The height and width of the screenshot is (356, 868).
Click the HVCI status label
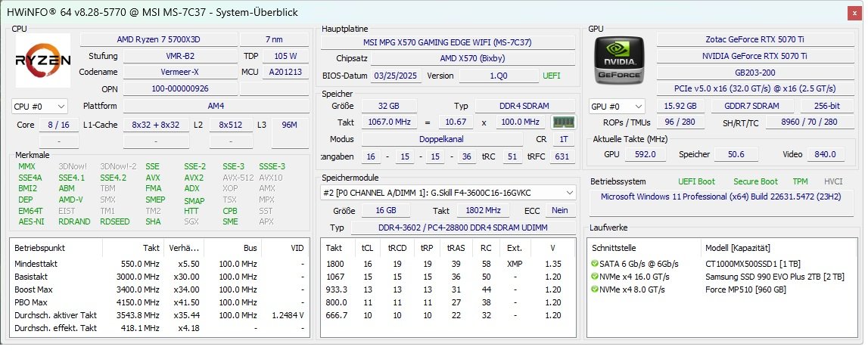tap(833, 181)
